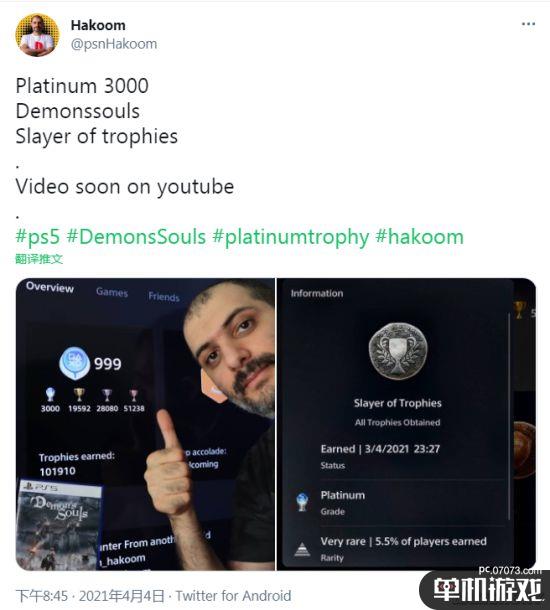The width and height of the screenshot is (550, 610).
Task: Open the Demon's Souls game cover thumbnail
Action: click(x=58, y=525)
